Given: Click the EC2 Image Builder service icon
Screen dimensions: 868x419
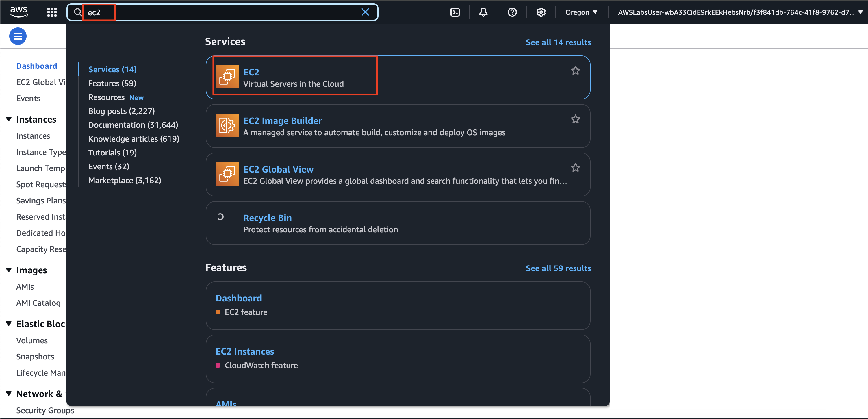Looking at the screenshot, I should pyautogui.click(x=227, y=125).
